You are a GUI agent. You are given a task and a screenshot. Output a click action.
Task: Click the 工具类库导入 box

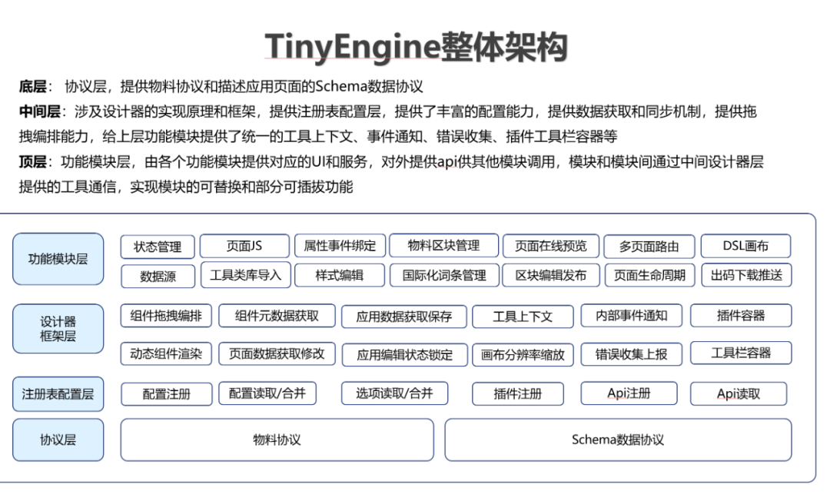(246, 275)
